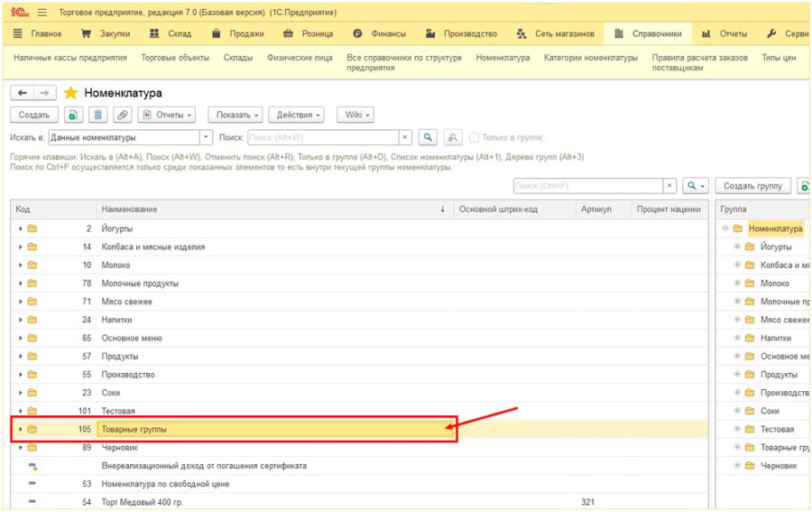The image size is (812, 512).
Task: Toggle the favorites star next to Номенклатура
Action: (x=70, y=93)
